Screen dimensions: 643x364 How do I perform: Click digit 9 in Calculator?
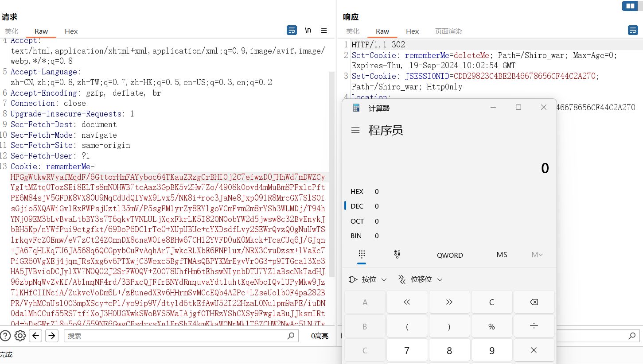(x=491, y=351)
